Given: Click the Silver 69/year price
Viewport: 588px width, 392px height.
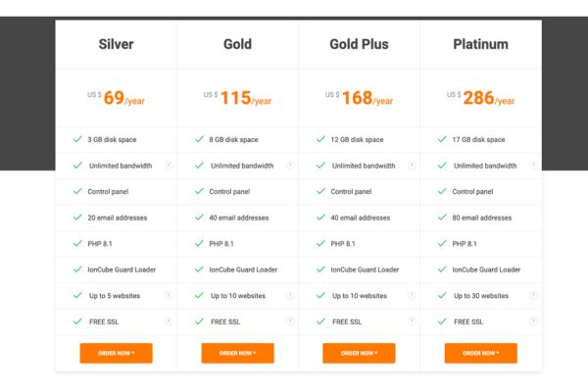Looking at the screenshot, I should point(116,98).
